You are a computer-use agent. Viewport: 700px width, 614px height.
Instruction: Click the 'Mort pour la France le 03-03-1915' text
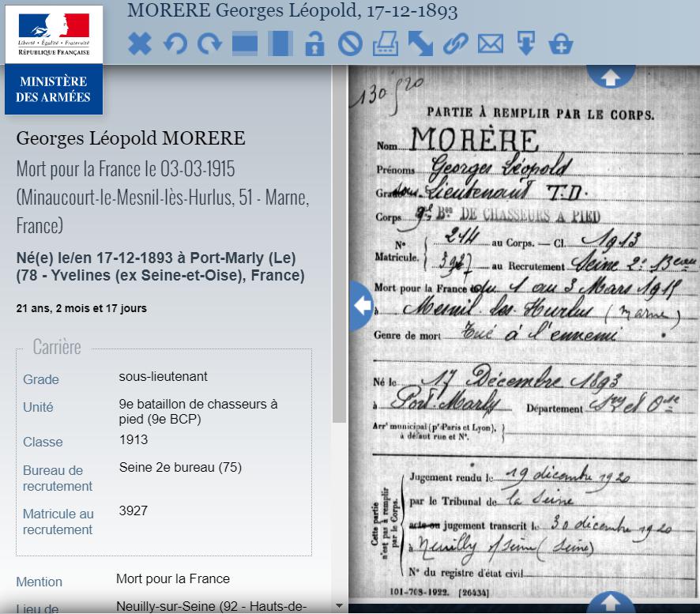click(x=126, y=169)
